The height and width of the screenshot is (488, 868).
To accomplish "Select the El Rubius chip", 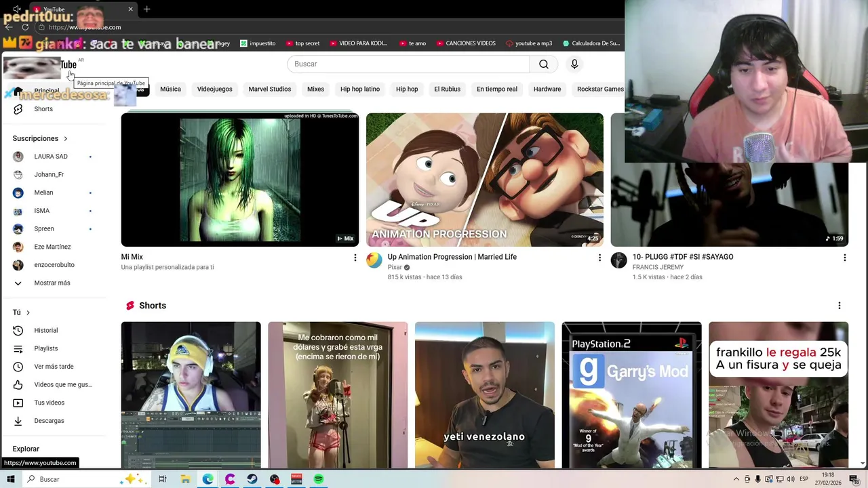I will point(447,89).
